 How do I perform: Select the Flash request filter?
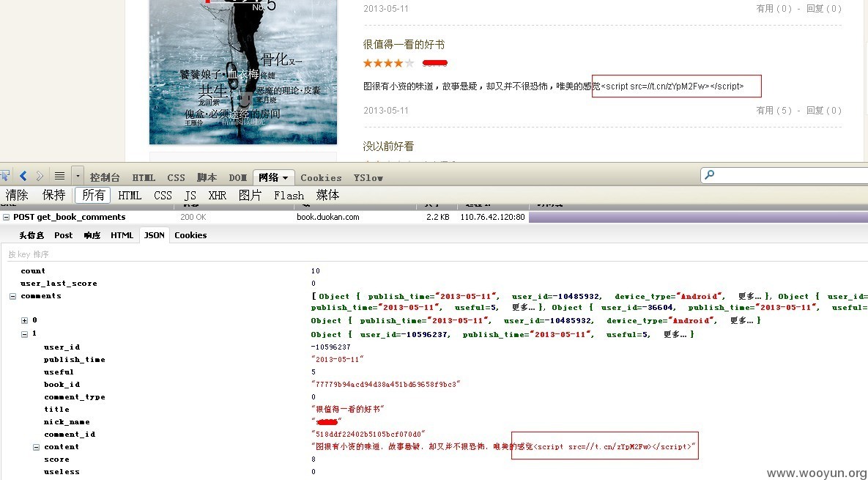pos(289,196)
